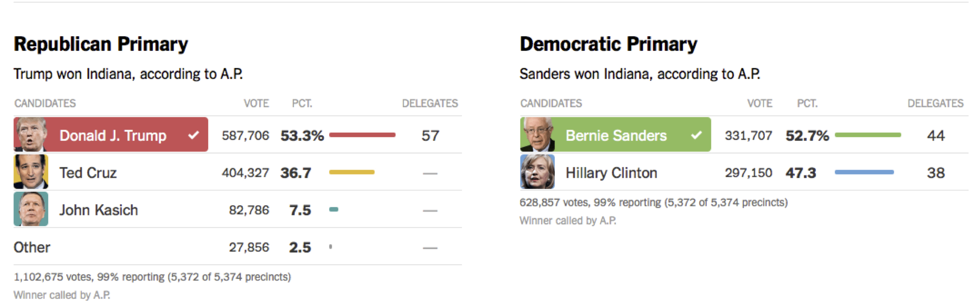Click the winner checkmark beside Sanders

pyautogui.click(x=696, y=135)
